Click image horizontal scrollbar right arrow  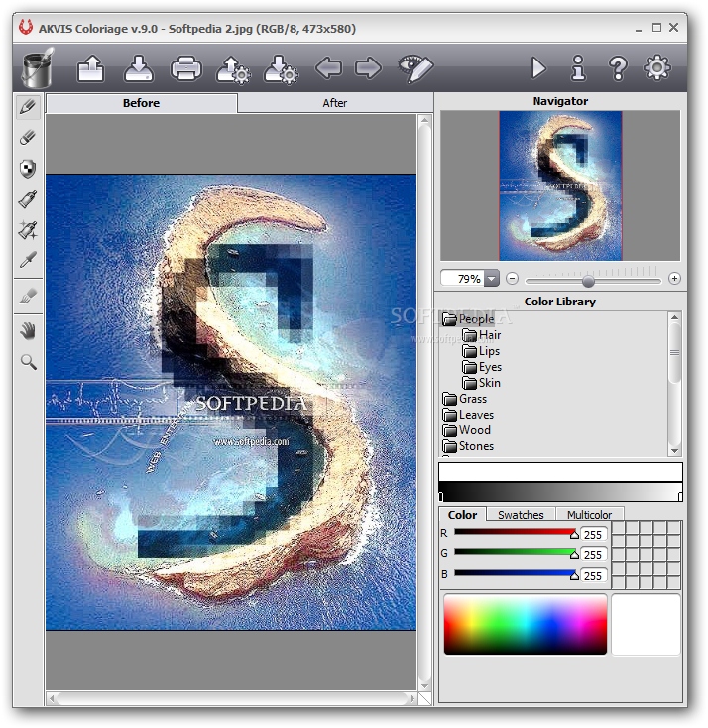[x=412, y=698]
